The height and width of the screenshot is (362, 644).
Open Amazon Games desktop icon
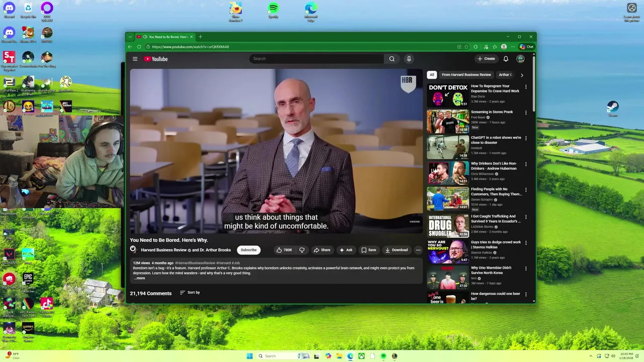[28, 332]
